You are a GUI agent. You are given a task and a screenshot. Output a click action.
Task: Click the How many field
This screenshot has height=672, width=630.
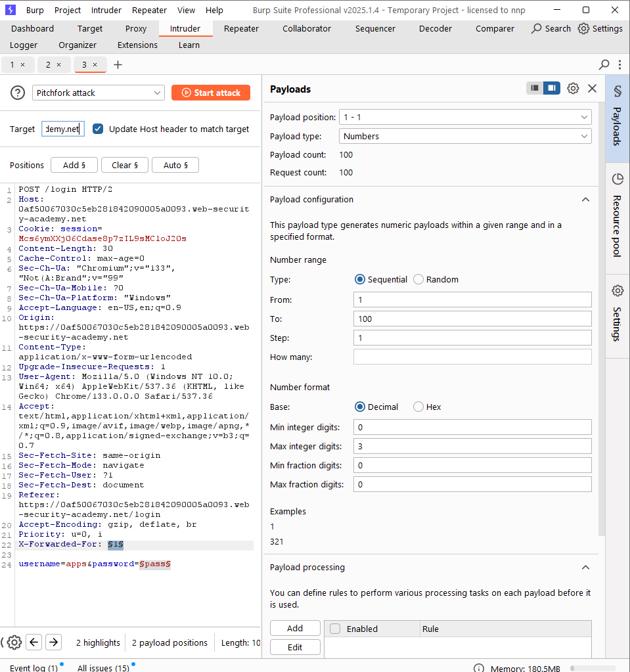(472, 357)
